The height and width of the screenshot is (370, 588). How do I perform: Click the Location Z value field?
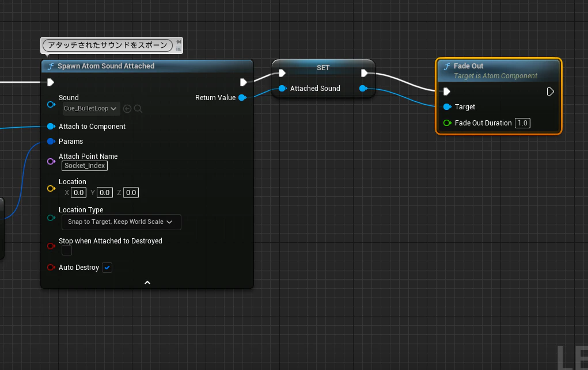[131, 193]
